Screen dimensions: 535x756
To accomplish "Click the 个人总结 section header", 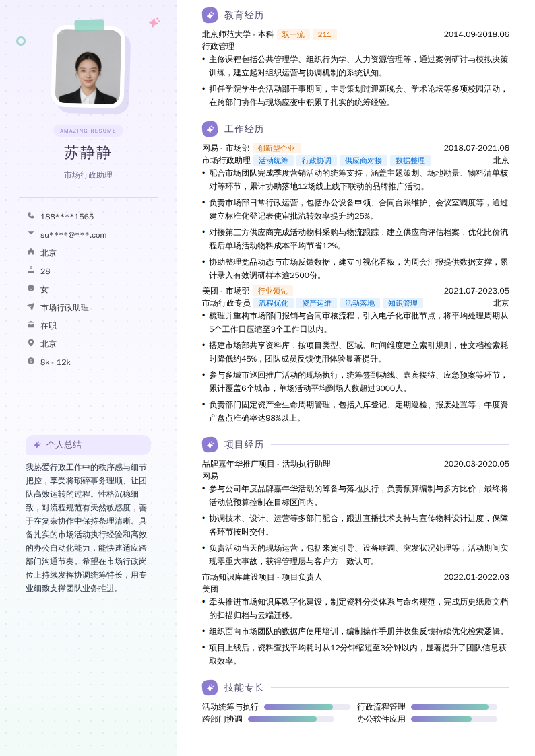I will (x=88, y=444).
